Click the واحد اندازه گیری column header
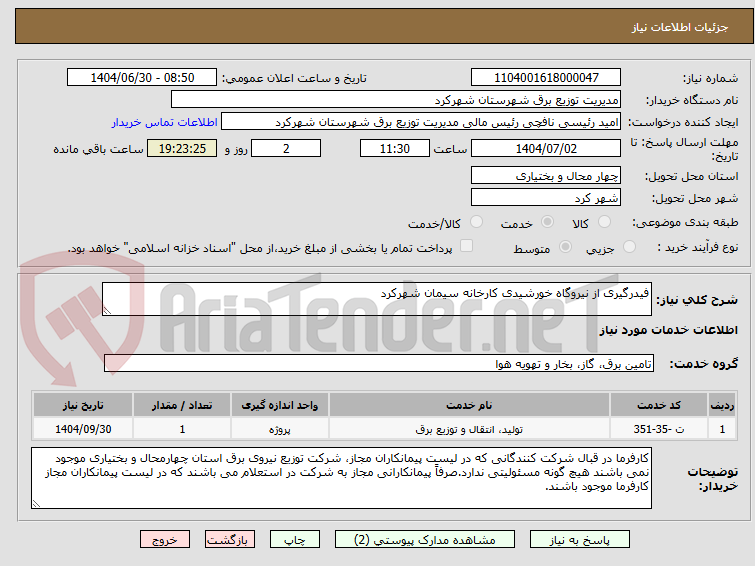The height and width of the screenshot is (566, 755). (x=280, y=405)
